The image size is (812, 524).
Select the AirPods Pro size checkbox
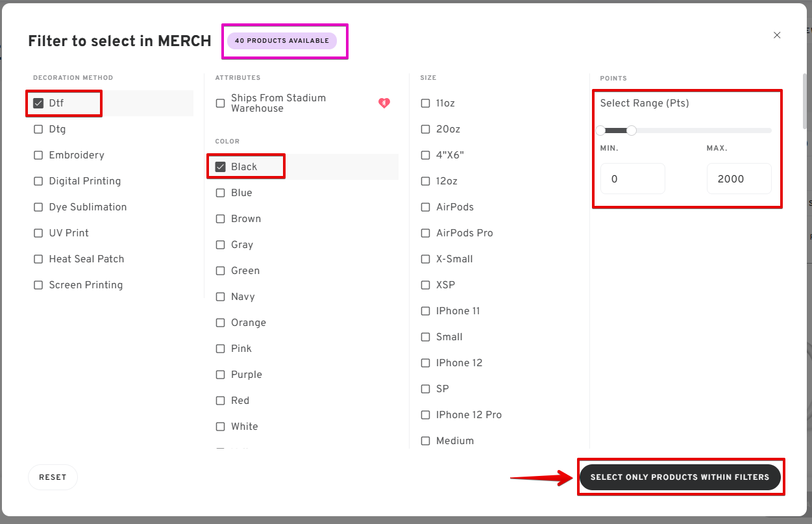pyautogui.click(x=426, y=233)
